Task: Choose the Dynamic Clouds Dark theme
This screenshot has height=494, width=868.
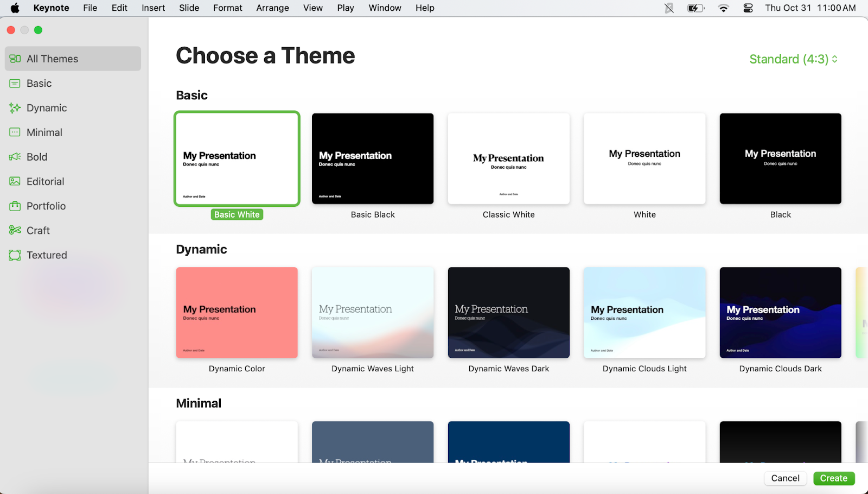Action: click(x=780, y=313)
